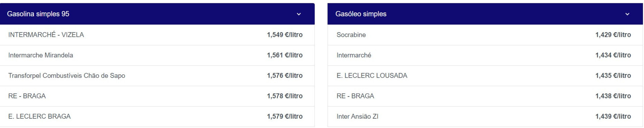Click the 1,561 €/litro price
This screenshot has height=128, width=644.
coord(285,55)
